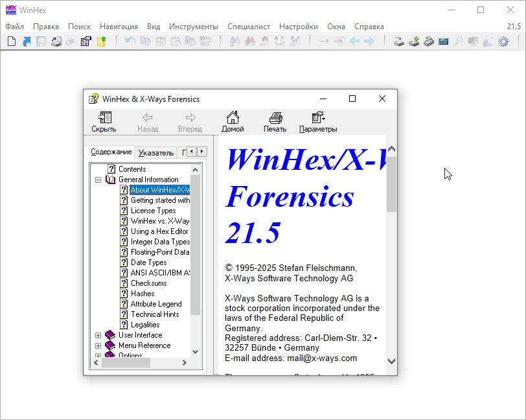Image resolution: width=526 pixels, height=420 pixels.
Task: Click the Modify Data 101/010 icon
Action: click(205, 41)
